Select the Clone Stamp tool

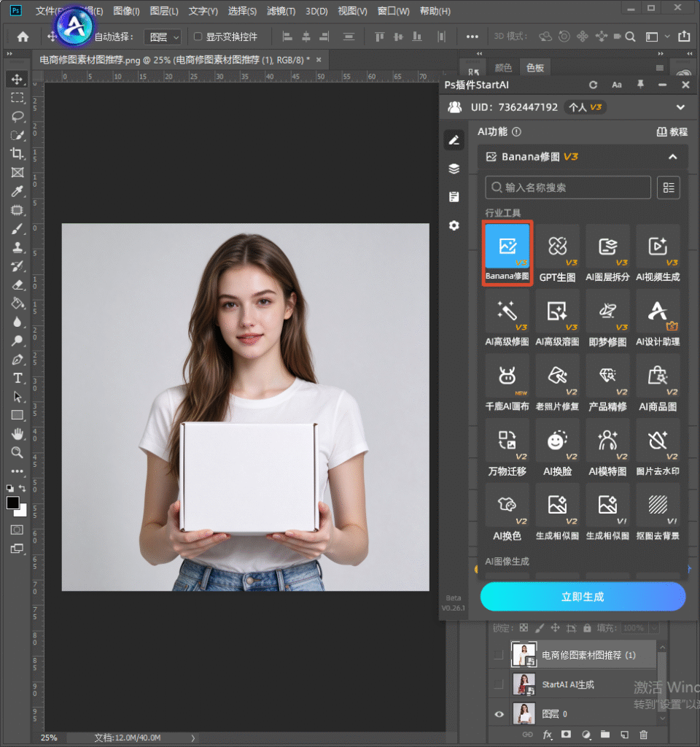point(17,247)
